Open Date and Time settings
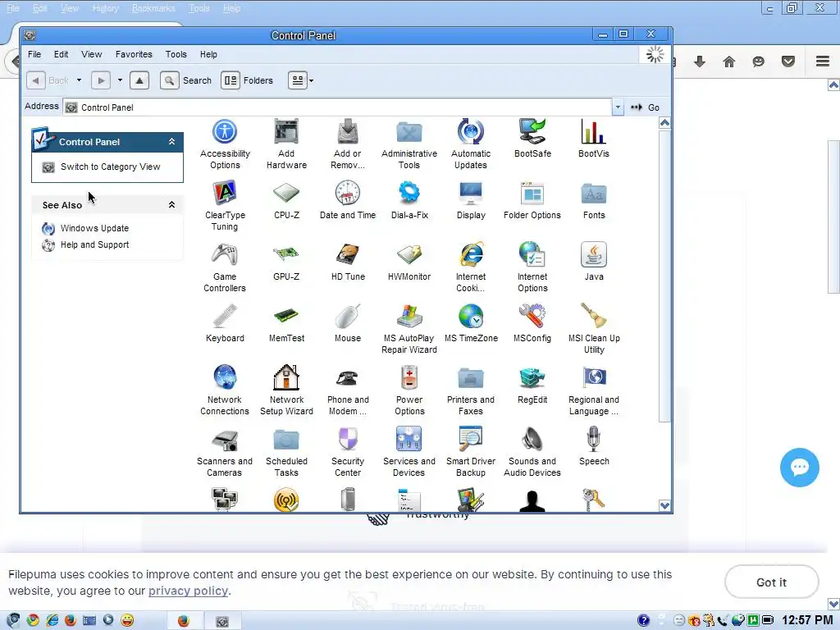This screenshot has height=630, width=840. pyautogui.click(x=348, y=200)
